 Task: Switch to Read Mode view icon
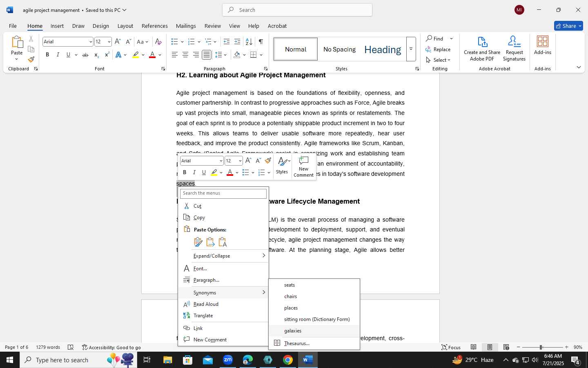pyautogui.click(x=474, y=347)
